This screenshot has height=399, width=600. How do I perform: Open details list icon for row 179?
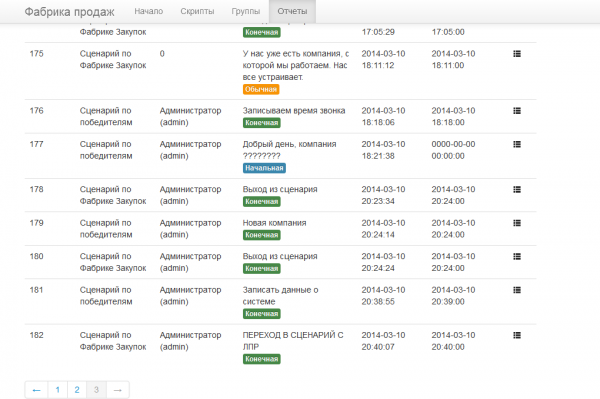tap(517, 223)
